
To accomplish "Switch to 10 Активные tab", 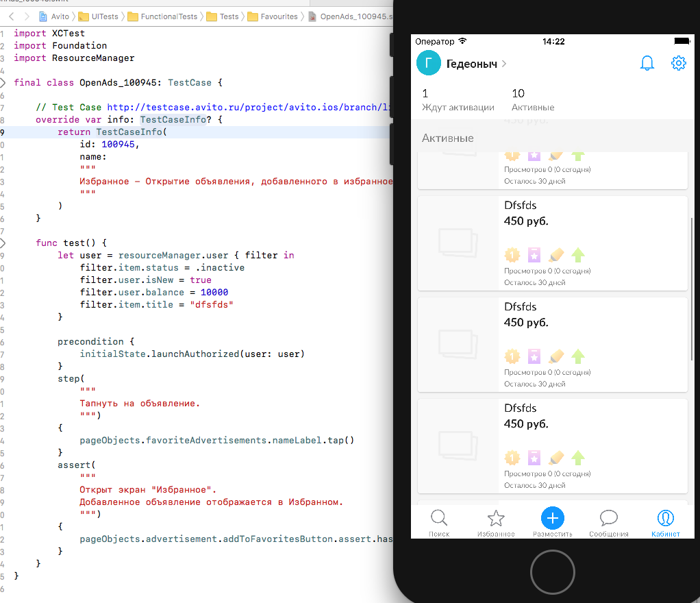I will point(533,99).
